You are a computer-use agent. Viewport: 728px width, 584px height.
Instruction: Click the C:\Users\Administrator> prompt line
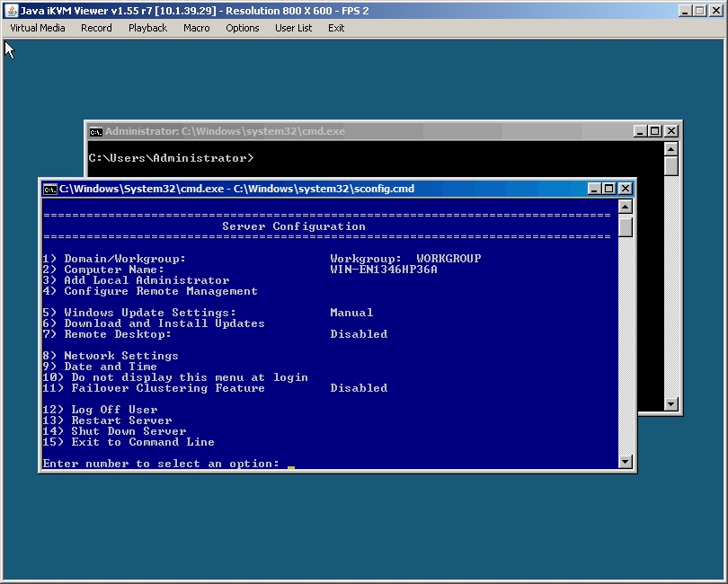(172, 158)
